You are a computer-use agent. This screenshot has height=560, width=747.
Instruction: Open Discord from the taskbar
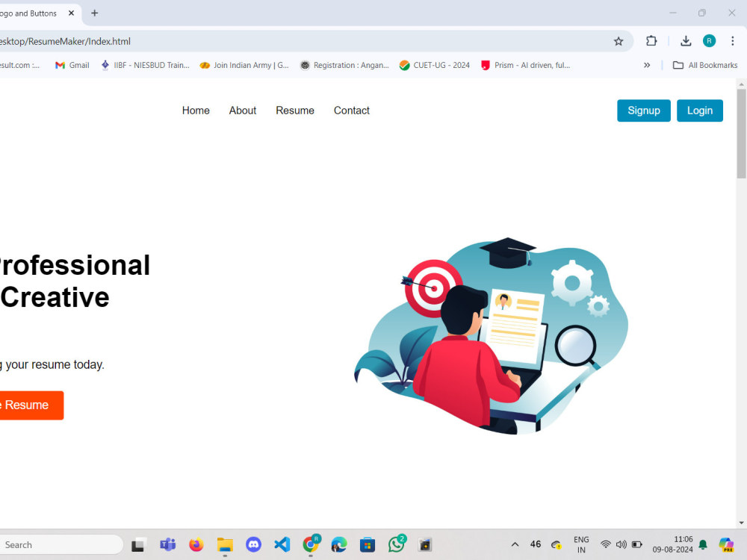pyautogui.click(x=253, y=544)
